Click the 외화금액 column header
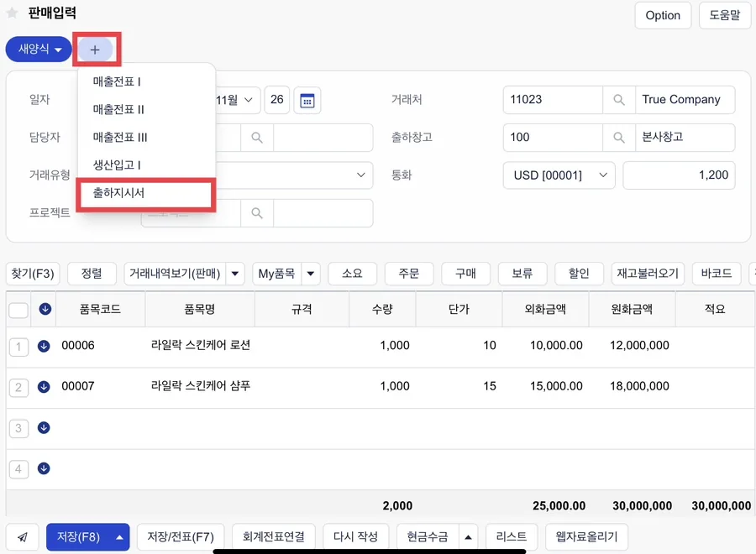756x554 pixels. (x=545, y=309)
